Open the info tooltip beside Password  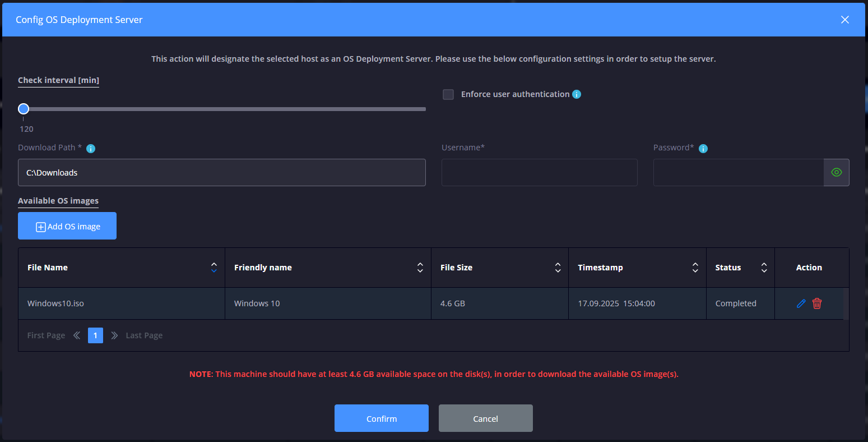click(x=703, y=148)
